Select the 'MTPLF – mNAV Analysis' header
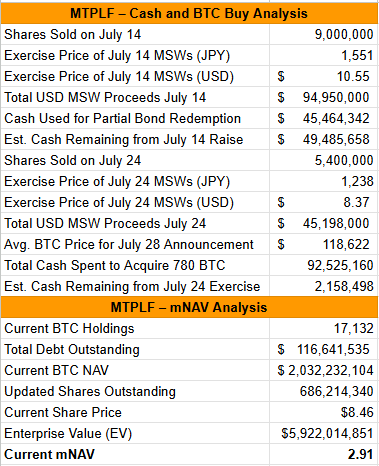 tap(189, 307)
